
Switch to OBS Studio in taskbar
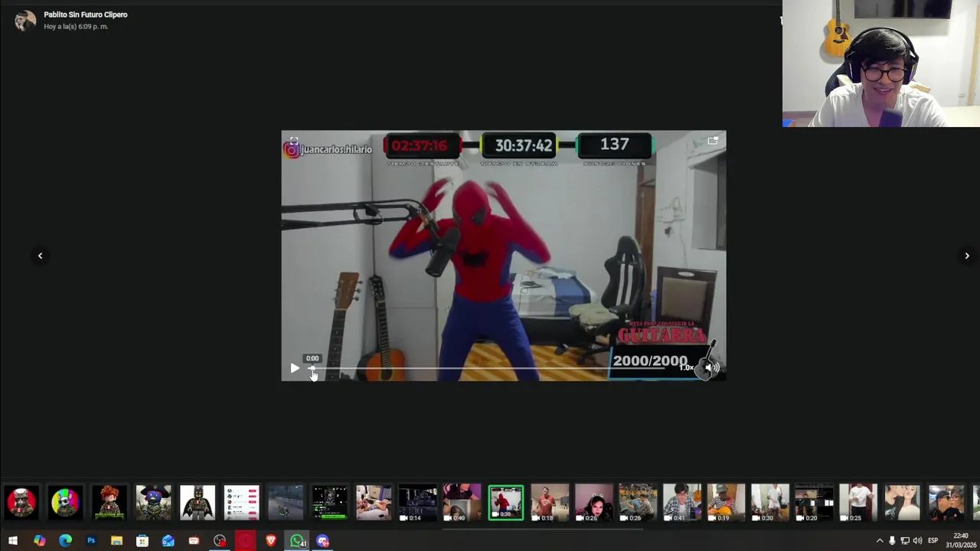tap(220, 541)
